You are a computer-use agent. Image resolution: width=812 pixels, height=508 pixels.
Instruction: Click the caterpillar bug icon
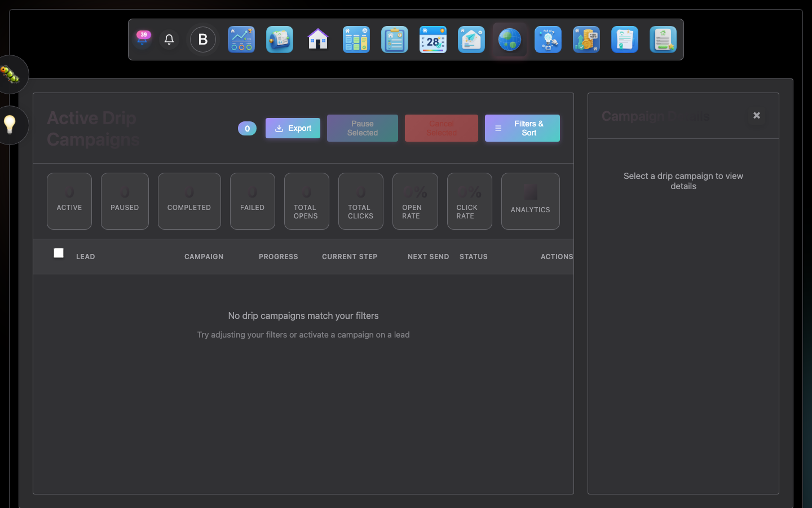[10, 75]
